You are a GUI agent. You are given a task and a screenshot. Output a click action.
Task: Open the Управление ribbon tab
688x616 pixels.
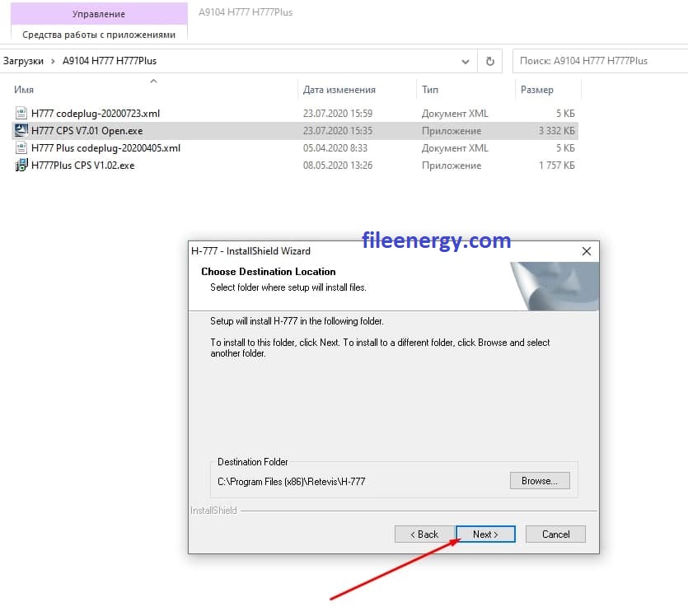pos(99,14)
